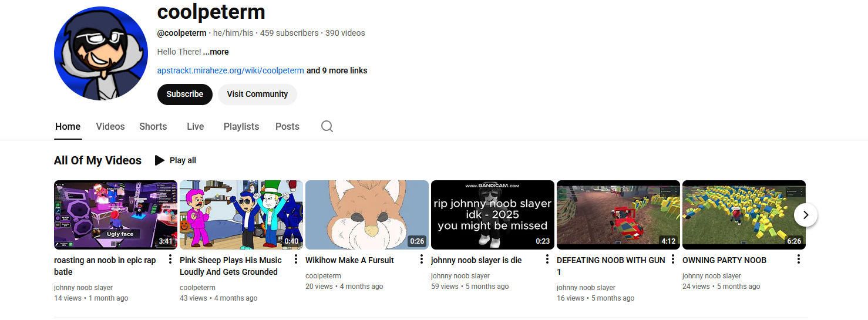Open the apstrackt.miraheze.org wiki link
Viewport: 868px width, 320px height.
click(231, 70)
